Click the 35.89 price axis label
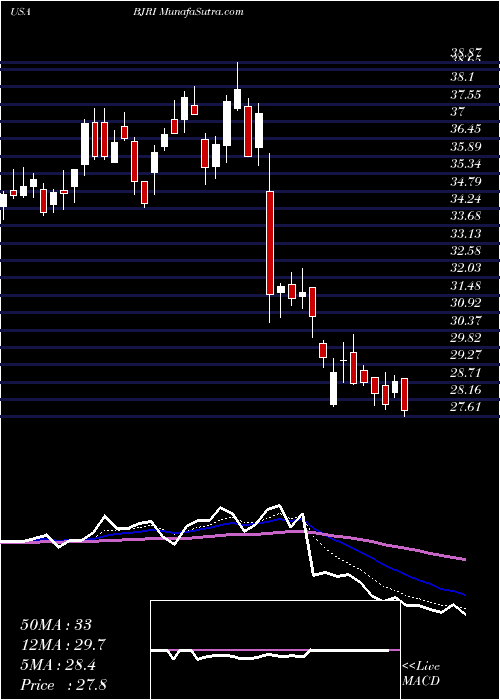 (466, 146)
